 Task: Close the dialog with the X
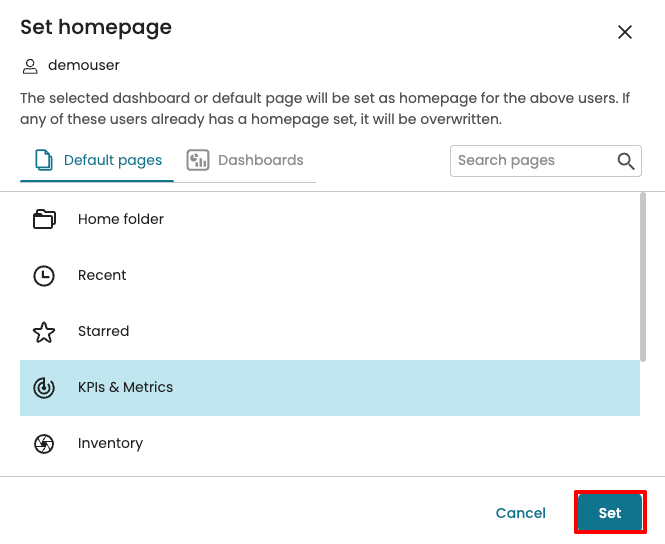point(625,32)
